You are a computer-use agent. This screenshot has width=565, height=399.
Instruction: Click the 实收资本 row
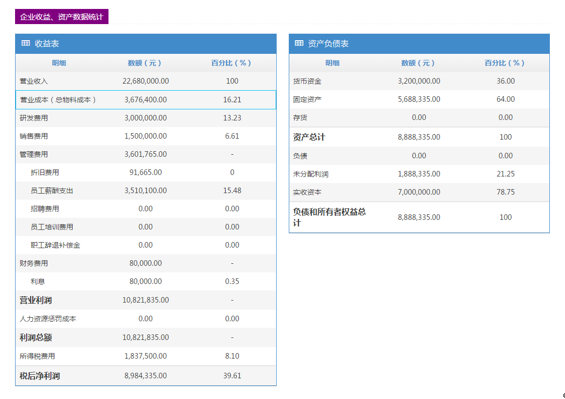[419, 192]
